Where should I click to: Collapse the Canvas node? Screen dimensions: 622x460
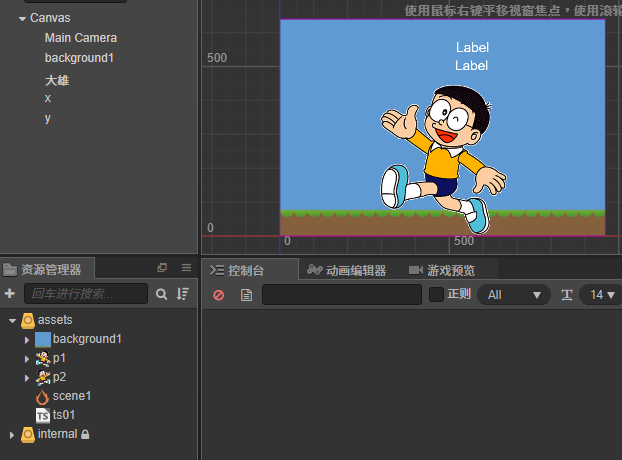[x=22, y=19]
